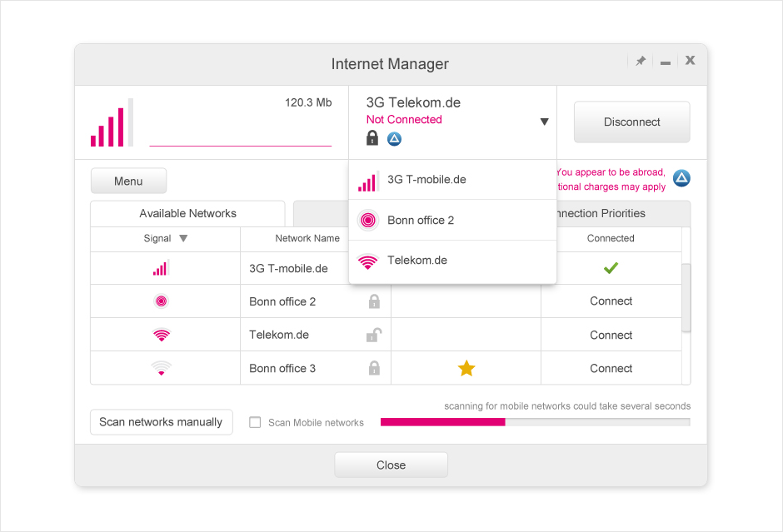Click Bonn office 3 name in table
This screenshot has height=532, width=783.
282,368
